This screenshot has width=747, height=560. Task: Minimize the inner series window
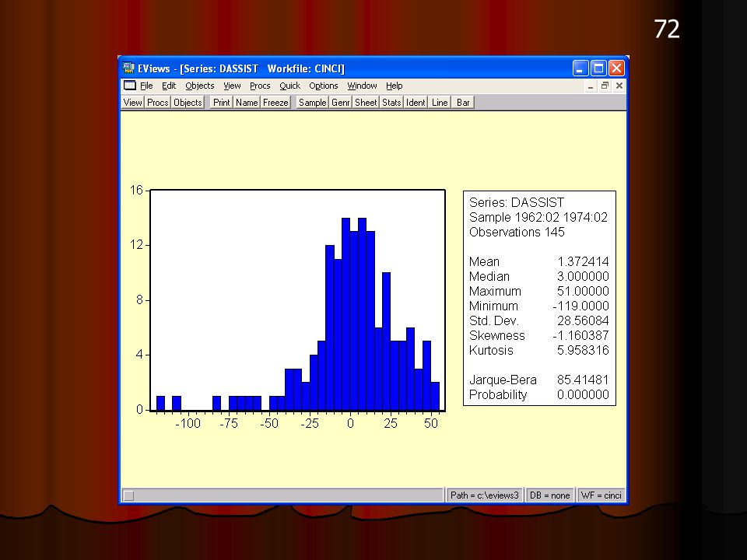pos(591,86)
